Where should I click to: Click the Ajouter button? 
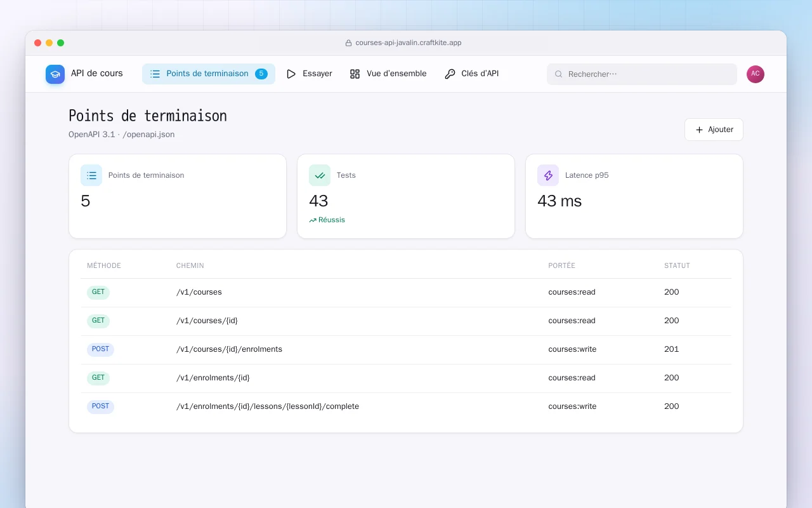pyautogui.click(x=714, y=130)
